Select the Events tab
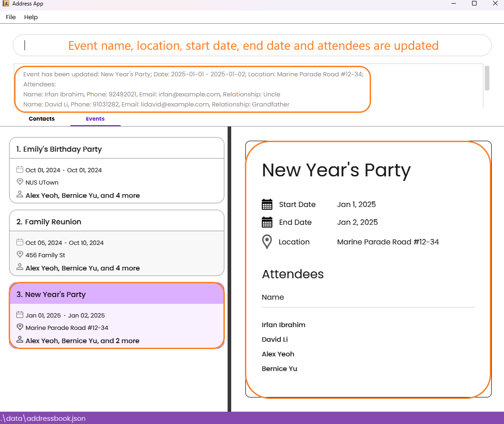The height and width of the screenshot is (424, 504). tap(95, 119)
